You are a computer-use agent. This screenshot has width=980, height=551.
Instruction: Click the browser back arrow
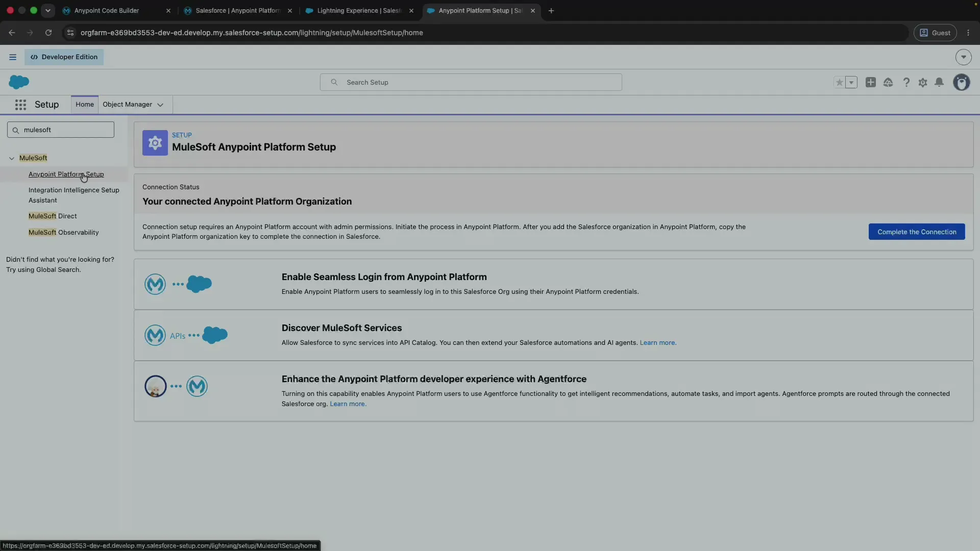12,33
